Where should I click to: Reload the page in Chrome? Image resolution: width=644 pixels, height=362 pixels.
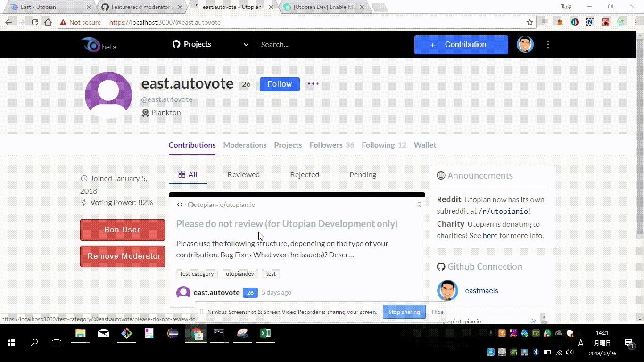coord(34,22)
